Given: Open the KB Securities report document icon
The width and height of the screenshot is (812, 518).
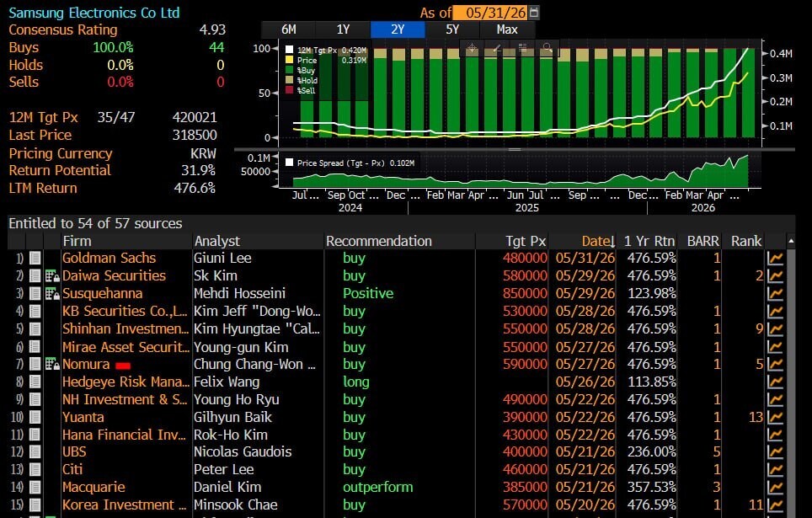Looking at the screenshot, I should pyautogui.click(x=35, y=311).
